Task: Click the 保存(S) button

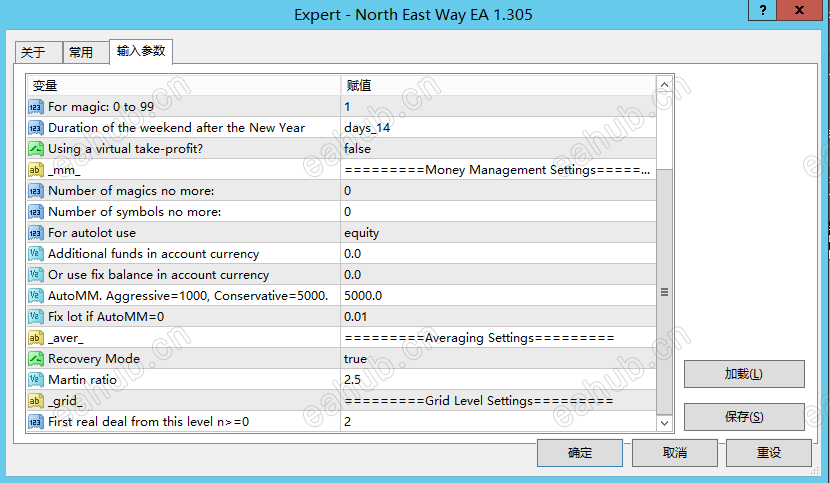Action: click(743, 417)
